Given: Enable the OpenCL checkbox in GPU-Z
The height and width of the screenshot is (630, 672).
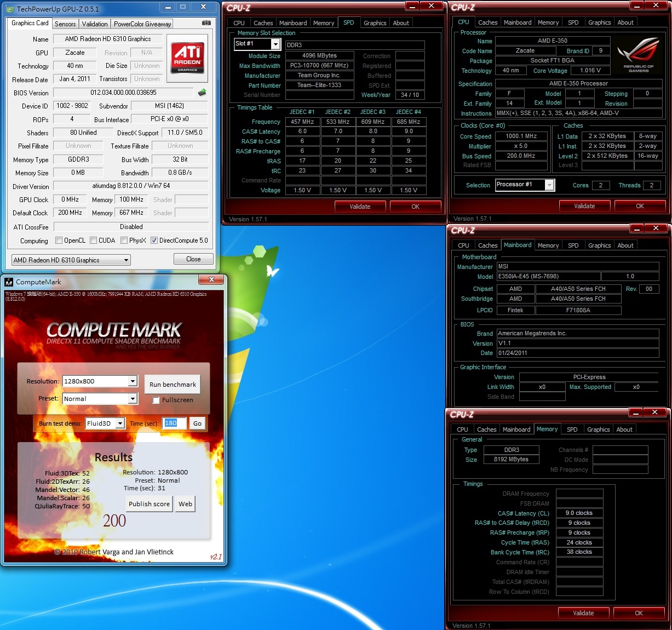Looking at the screenshot, I should coord(59,240).
